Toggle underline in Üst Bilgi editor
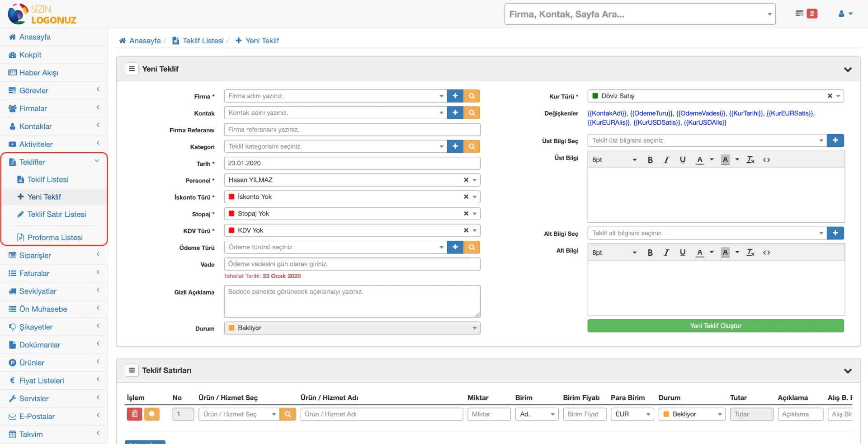This screenshot has width=868, height=444. tap(683, 160)
